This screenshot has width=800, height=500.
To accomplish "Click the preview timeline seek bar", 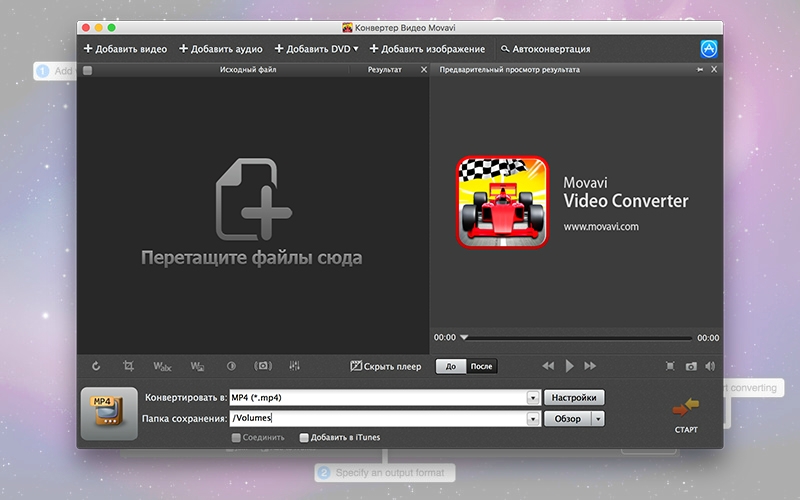I will [580, 338].
